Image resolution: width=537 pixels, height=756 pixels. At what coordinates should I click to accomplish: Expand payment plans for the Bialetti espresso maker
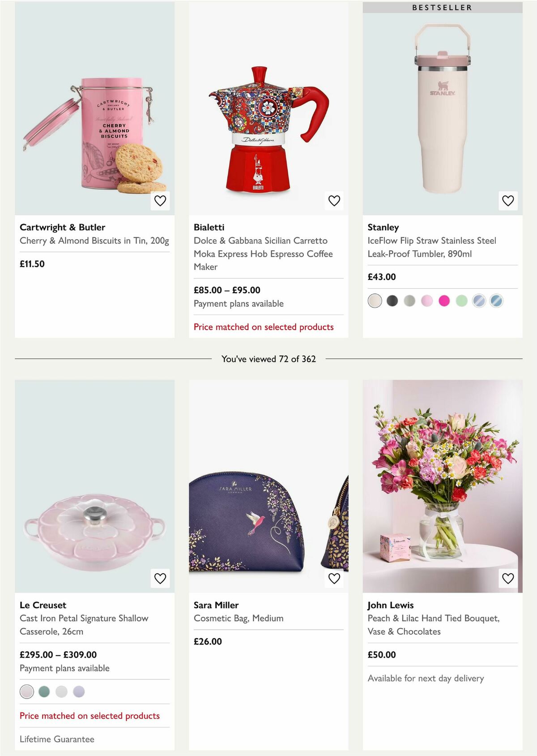pos(239,304)
